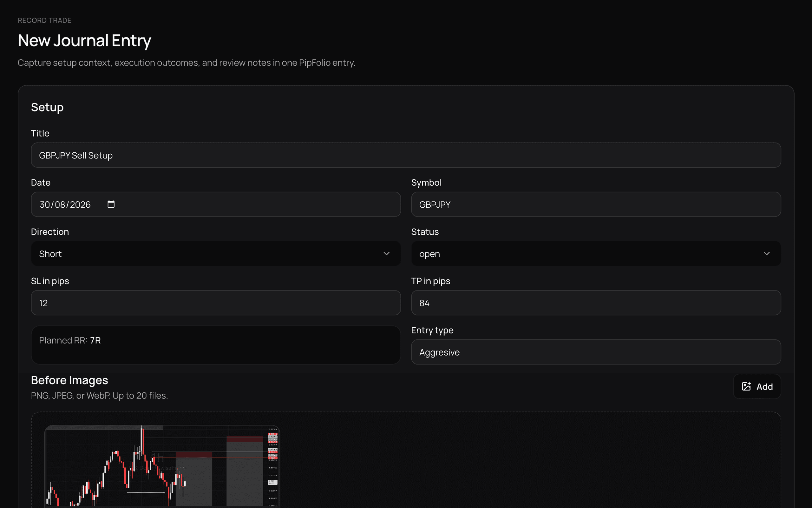Click the Date field label
812x508 pixels.
41,183
